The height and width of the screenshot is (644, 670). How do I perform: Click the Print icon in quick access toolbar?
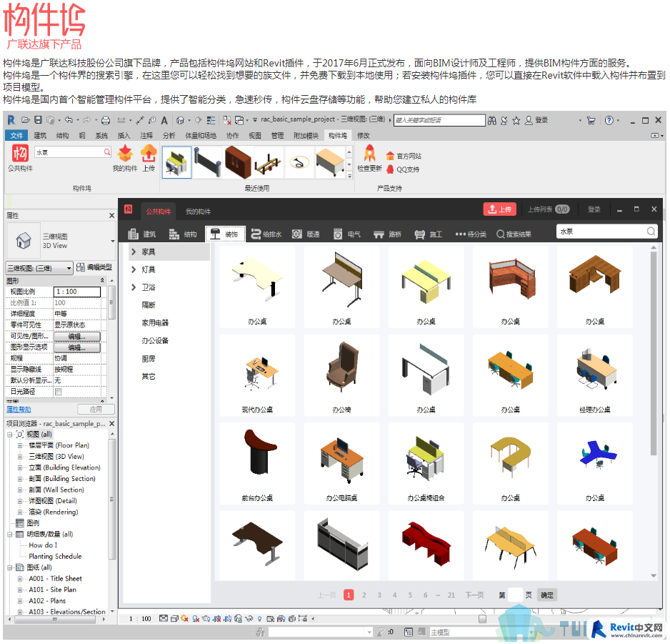coord(106,121)
